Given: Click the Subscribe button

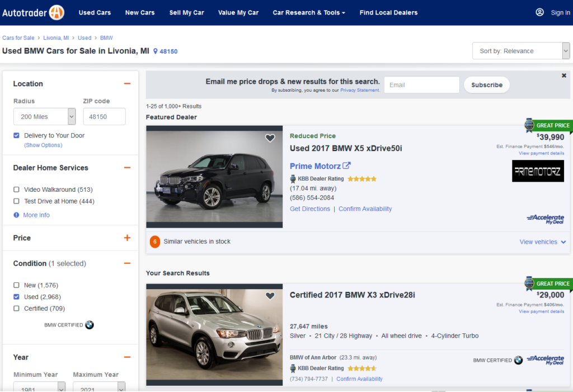Looking at the screenshot, I should point(487,85).
